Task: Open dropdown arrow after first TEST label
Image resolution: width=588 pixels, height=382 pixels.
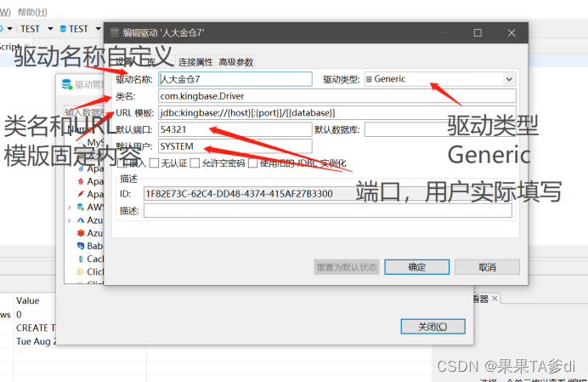Action: pos(50,29)
